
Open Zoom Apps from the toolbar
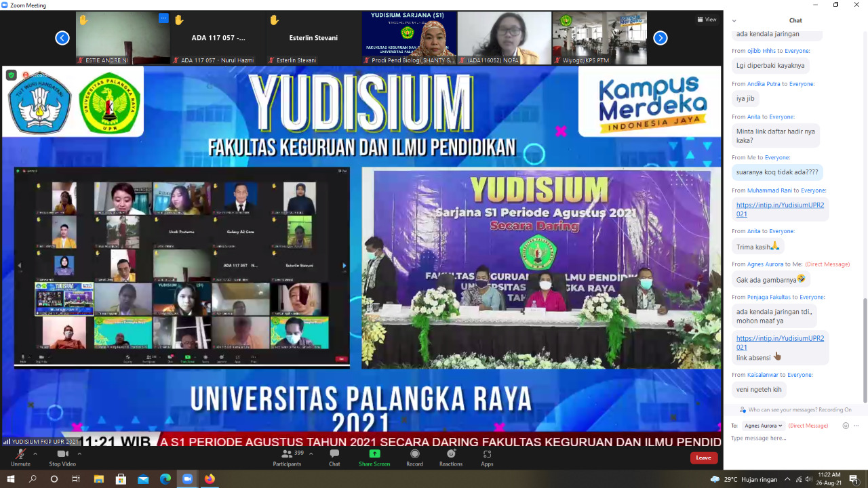(x=487, y=457)
